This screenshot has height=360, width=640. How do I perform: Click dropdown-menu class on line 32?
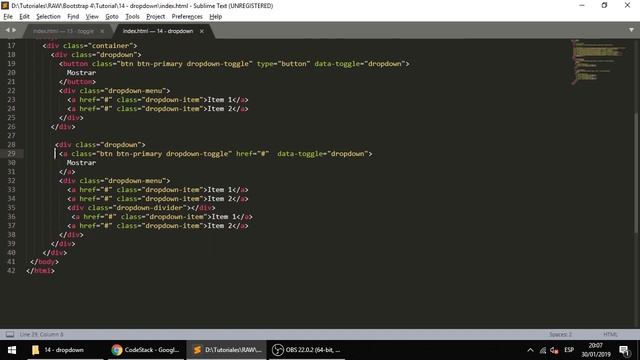point(135,180)
